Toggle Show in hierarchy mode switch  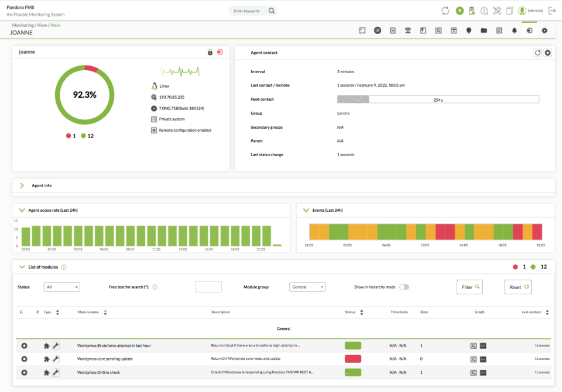405,287
